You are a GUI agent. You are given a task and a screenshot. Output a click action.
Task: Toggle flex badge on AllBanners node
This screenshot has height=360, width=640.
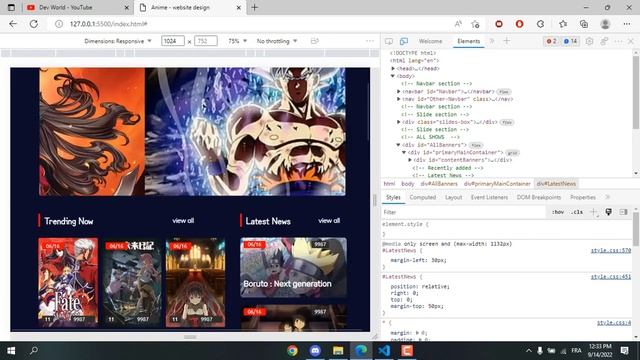(x=476, y=145)
